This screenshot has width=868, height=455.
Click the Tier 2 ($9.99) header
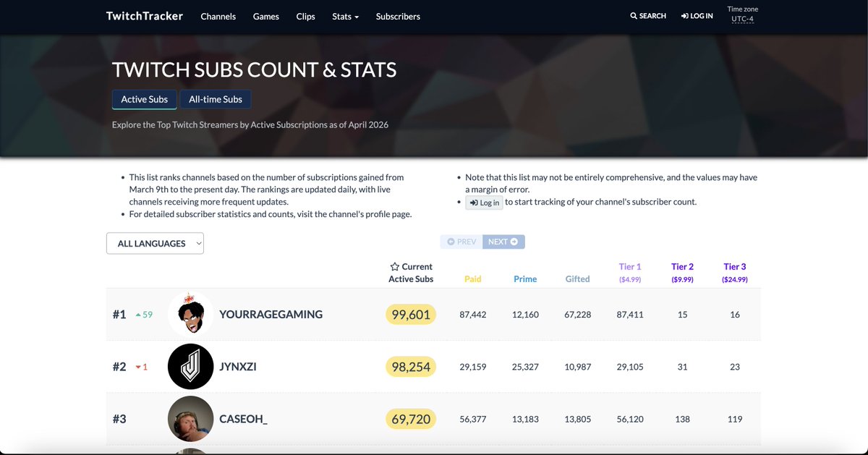683,273
